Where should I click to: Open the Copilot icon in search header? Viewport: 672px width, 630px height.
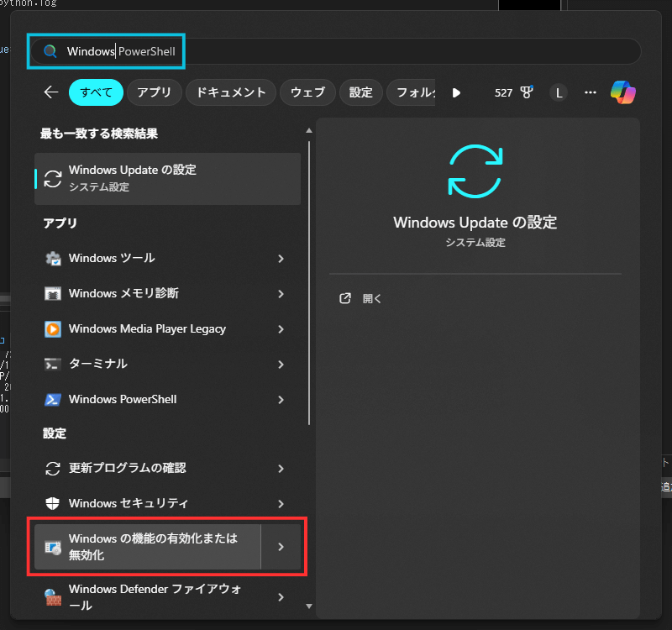622,92
